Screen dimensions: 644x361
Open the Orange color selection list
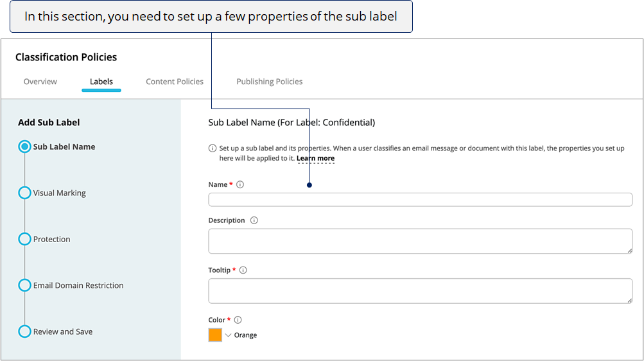point(246,335)
